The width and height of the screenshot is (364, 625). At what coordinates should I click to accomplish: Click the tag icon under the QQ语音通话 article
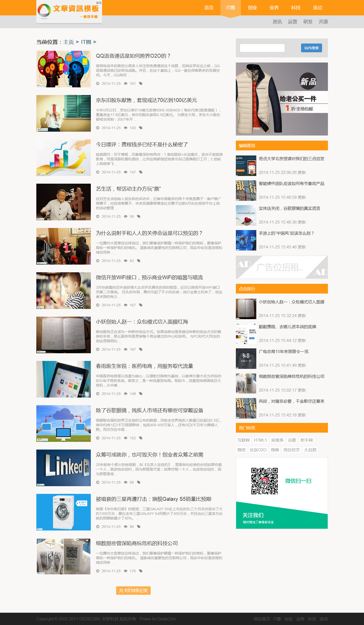pos(141,84)
